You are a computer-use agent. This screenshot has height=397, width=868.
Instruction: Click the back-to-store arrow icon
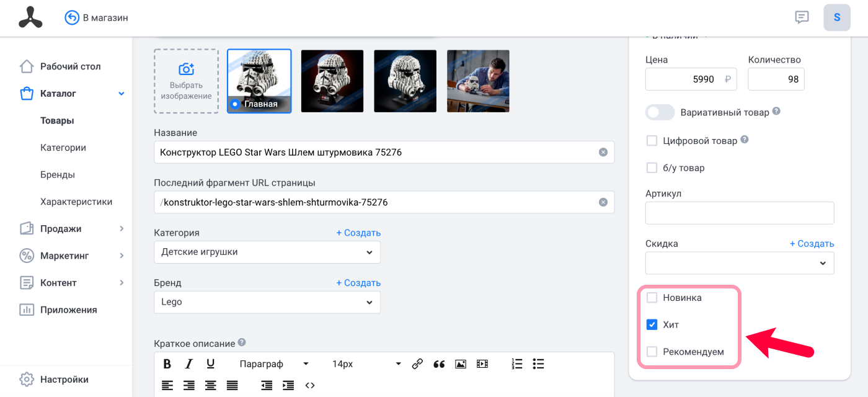point(72,17)
